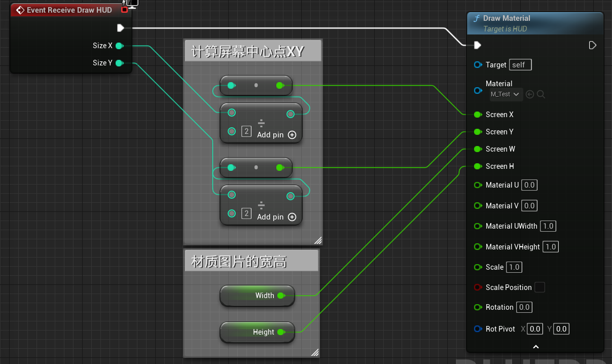Click the Material input pin on Draw Material

coord(478,91)
